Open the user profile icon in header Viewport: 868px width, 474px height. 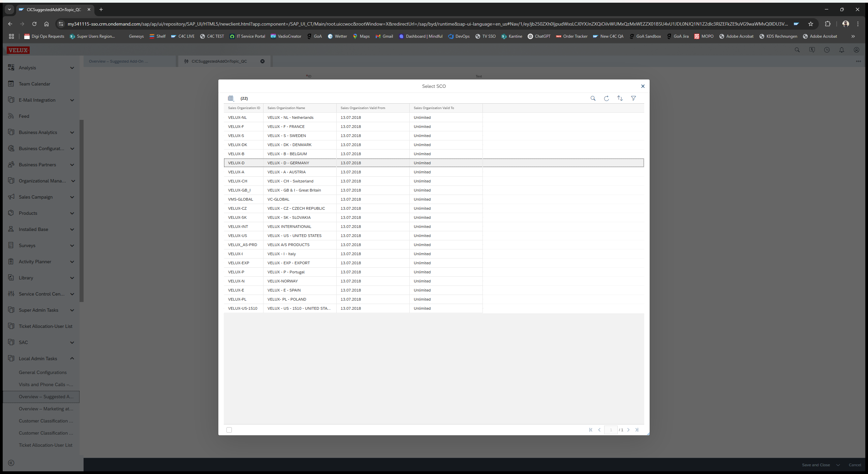tap(856, 50)
